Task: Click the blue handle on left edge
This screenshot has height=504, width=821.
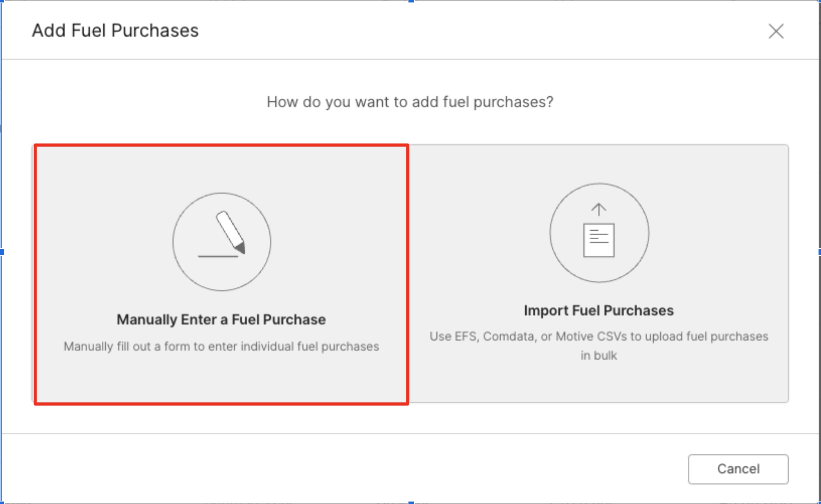Action: 2,252
